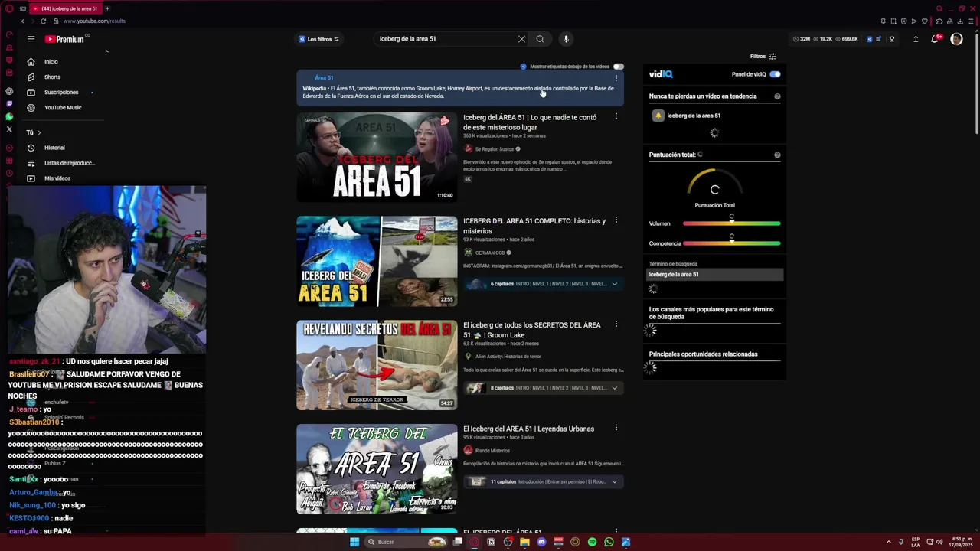This screenshot has height=551, width=980.
Task: Open the Área 51 Wikipedia link
Action: point(324,78)
